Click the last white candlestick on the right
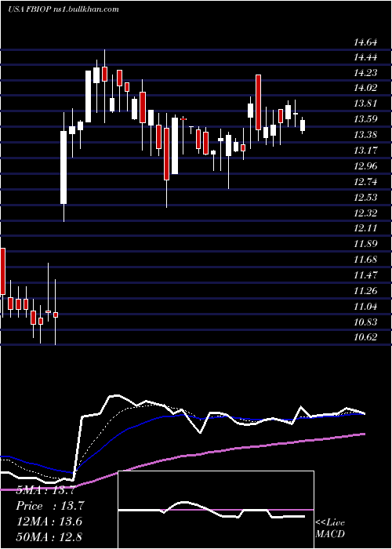The height and width of the screenshot is (549, 392). click(x=303, y=125)
